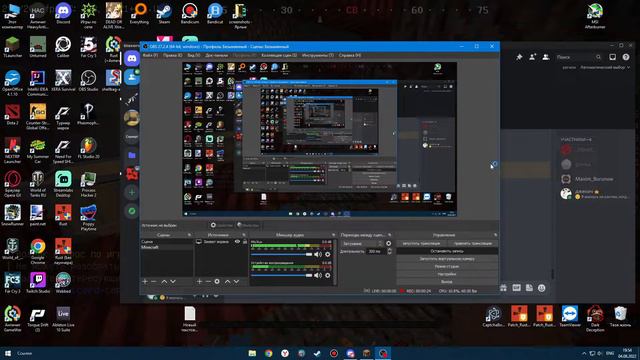Click Windows Start button
The width and height of the screenshot is (640, 360).
(x=7, y=353)
